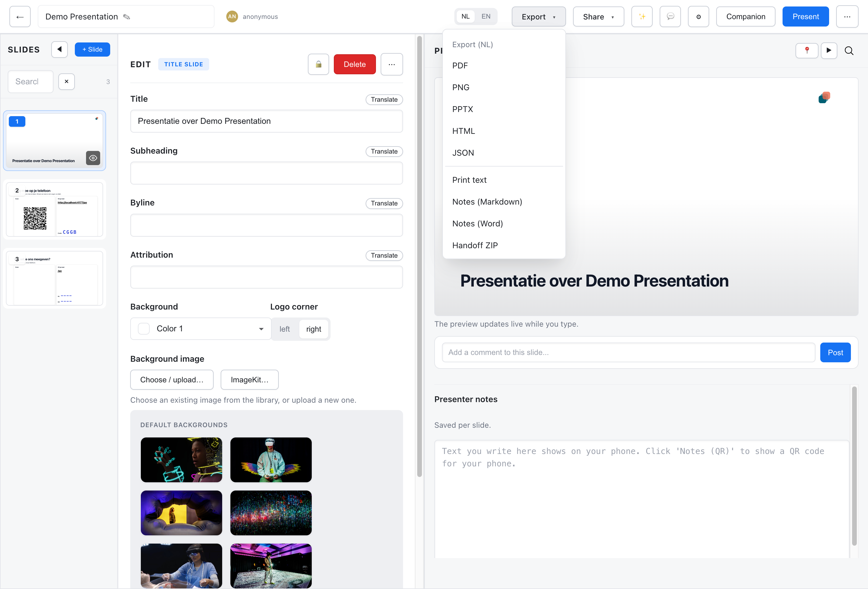868x589 pixels.
Task: Click the Byline input field
Action: click(266, 225)
